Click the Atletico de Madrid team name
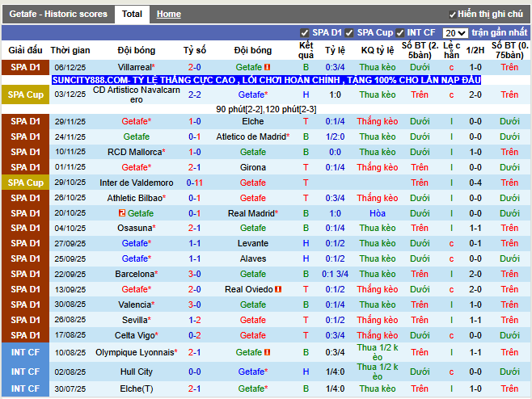532x399 pixels. 251,136
